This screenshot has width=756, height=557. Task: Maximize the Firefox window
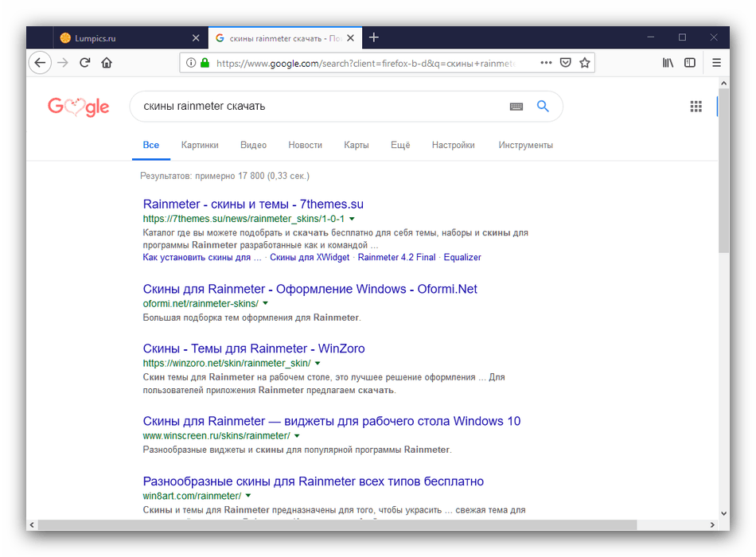(682, 37)
